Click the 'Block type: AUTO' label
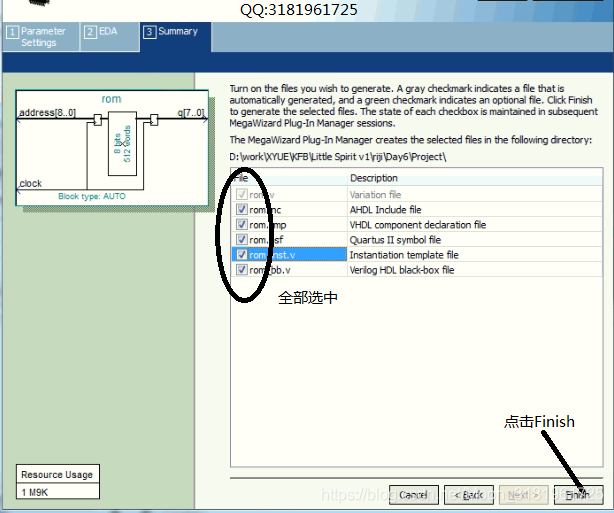614x513 pixels. pyautogui.click(x=92, y=196)
